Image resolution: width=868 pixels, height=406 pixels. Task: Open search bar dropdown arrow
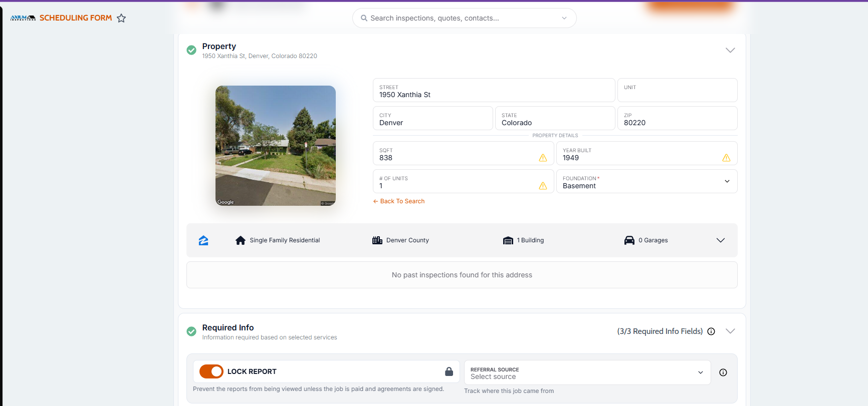[x=564, y=18]
